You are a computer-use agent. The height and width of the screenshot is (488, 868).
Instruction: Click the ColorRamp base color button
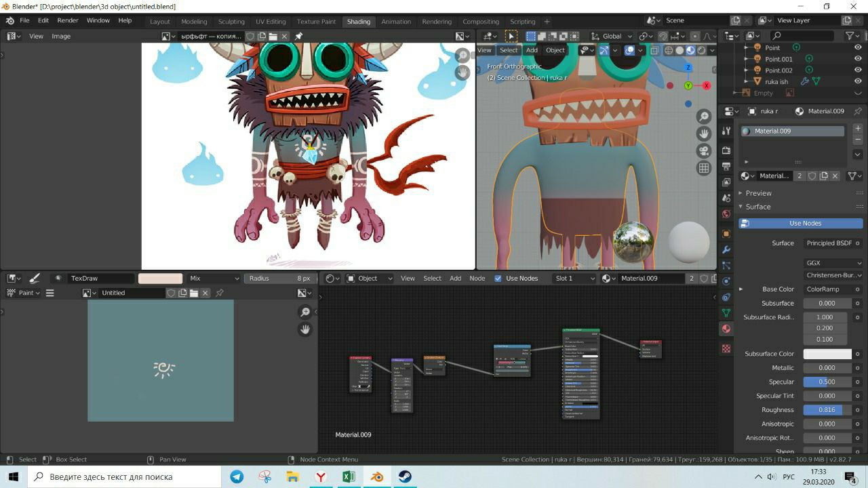(x=829, y=289)
